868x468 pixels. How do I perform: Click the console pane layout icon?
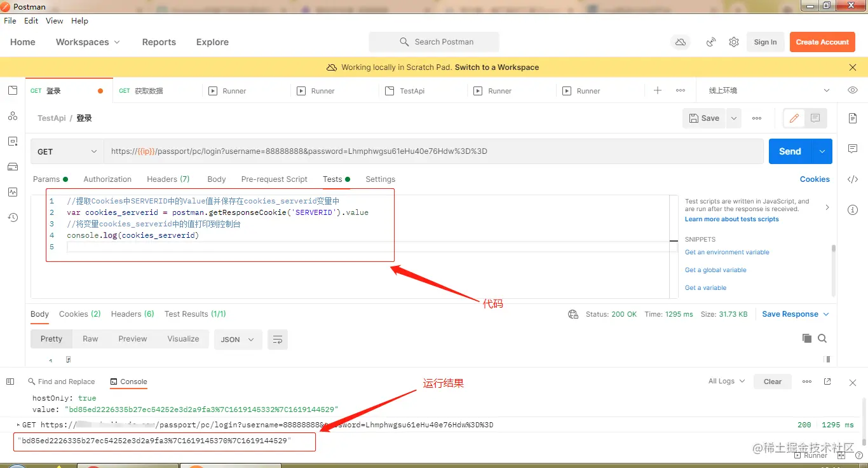(10, 382)
